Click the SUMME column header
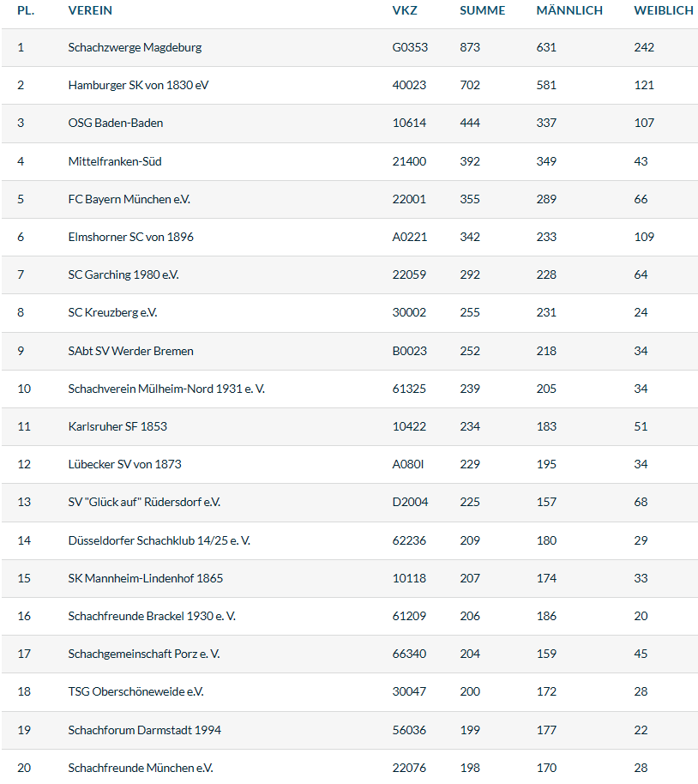698x784 pixels. [482, 10]
